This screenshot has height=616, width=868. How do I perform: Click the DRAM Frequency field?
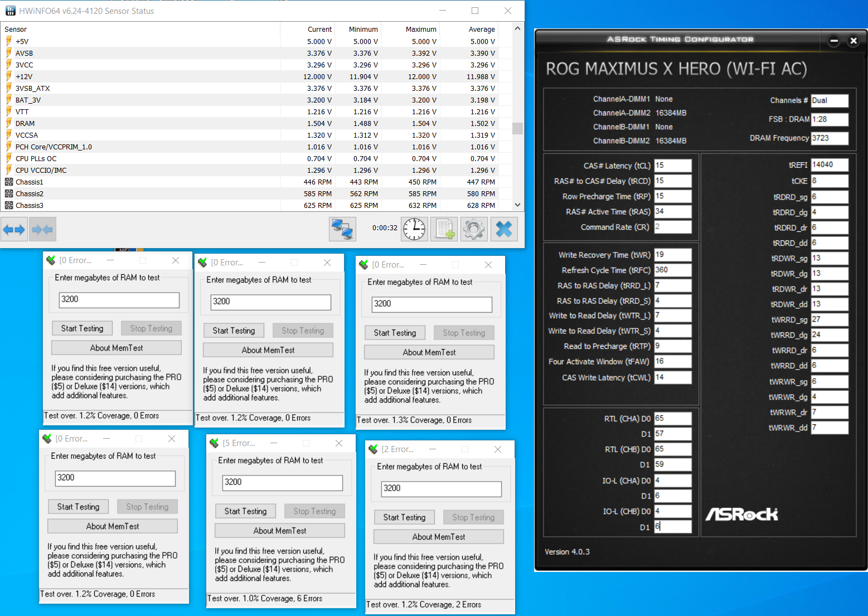point(830,138)
